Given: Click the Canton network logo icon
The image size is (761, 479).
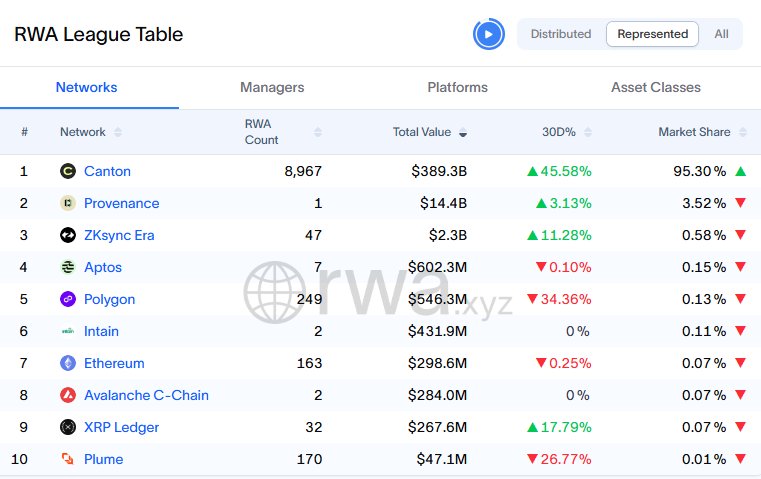Looking at the screenshot, I should 68,171.
